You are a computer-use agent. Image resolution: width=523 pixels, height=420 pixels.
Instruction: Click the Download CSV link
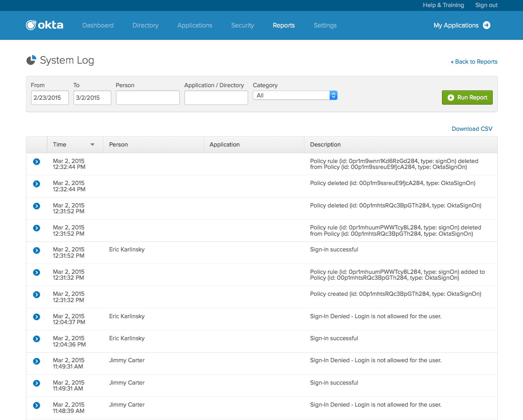click(472, 129)
